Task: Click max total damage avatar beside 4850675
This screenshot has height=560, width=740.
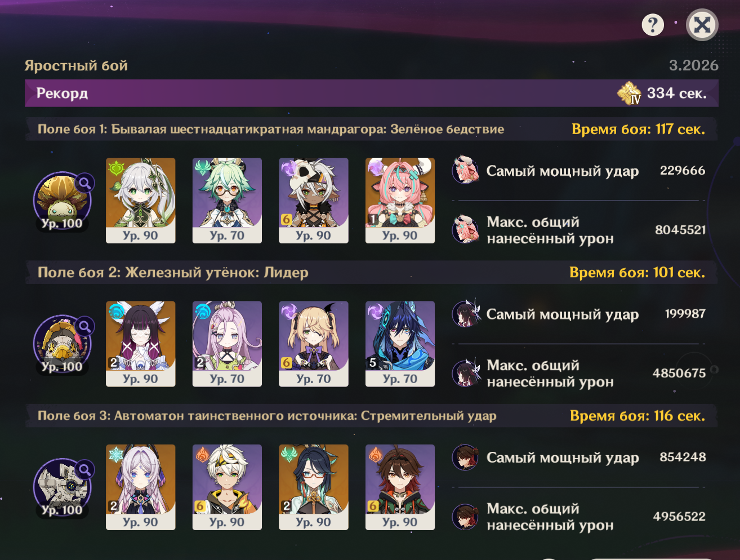Action: [x=466, y=373]
